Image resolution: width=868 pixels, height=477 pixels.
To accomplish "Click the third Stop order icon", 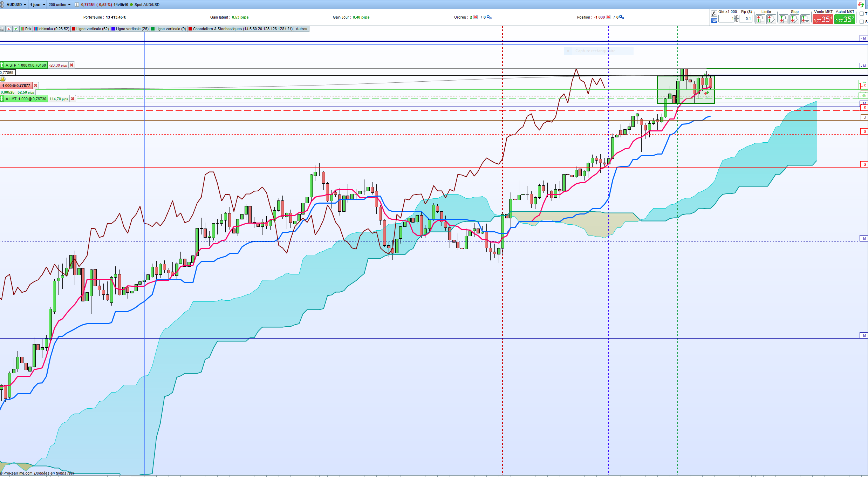I will [x=805, y=19].
